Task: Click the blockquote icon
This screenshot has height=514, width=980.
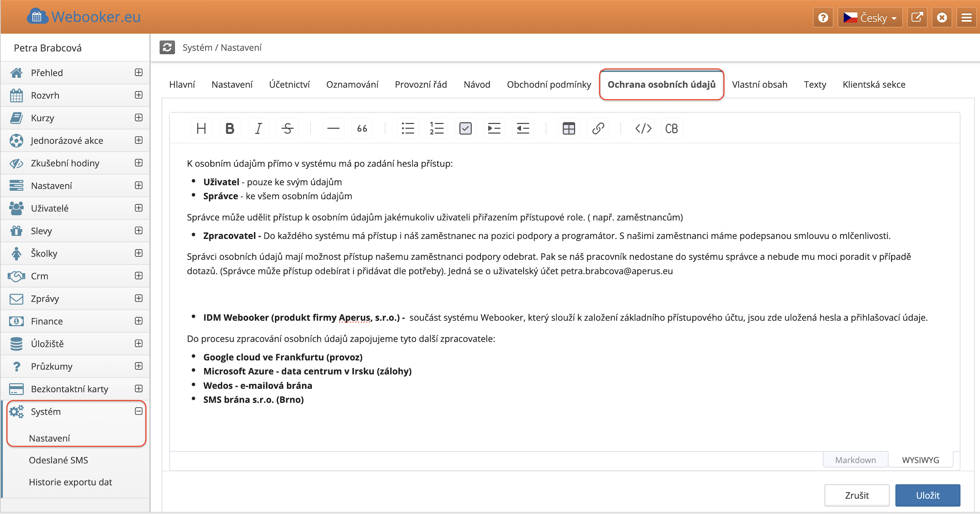Action: pos(362,128)
